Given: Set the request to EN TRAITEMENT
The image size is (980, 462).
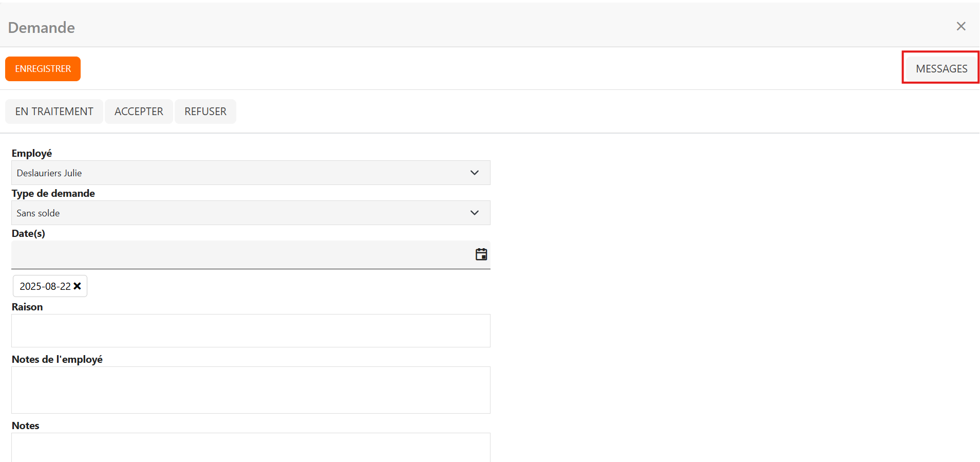Looking at the screenshot, I should click(x=54, y=112).
